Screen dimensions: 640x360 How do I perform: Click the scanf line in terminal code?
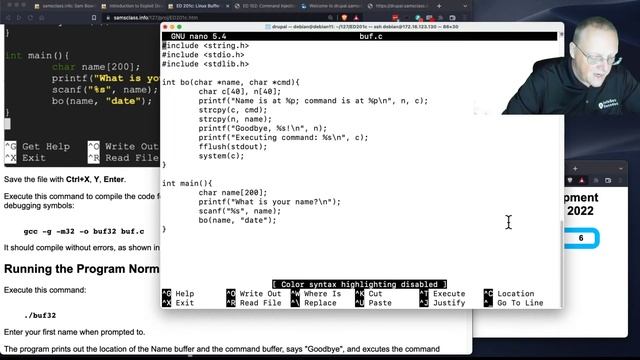[x=240, y=211]
